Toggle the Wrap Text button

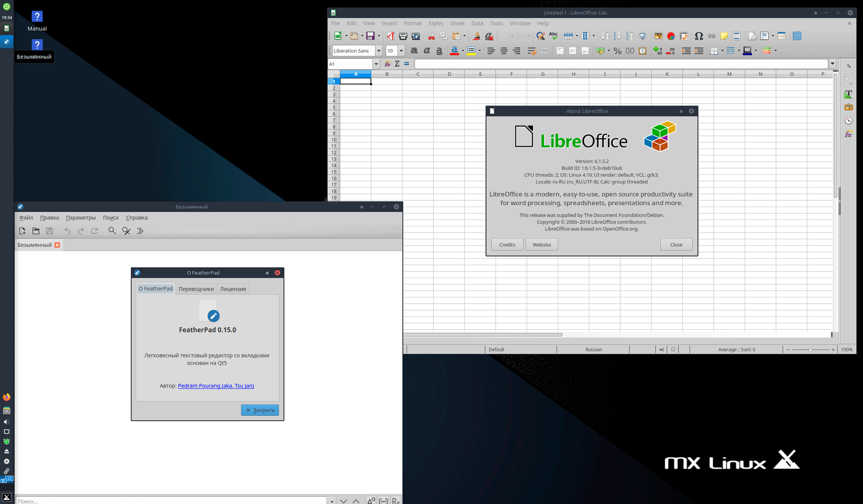[531, 51]
